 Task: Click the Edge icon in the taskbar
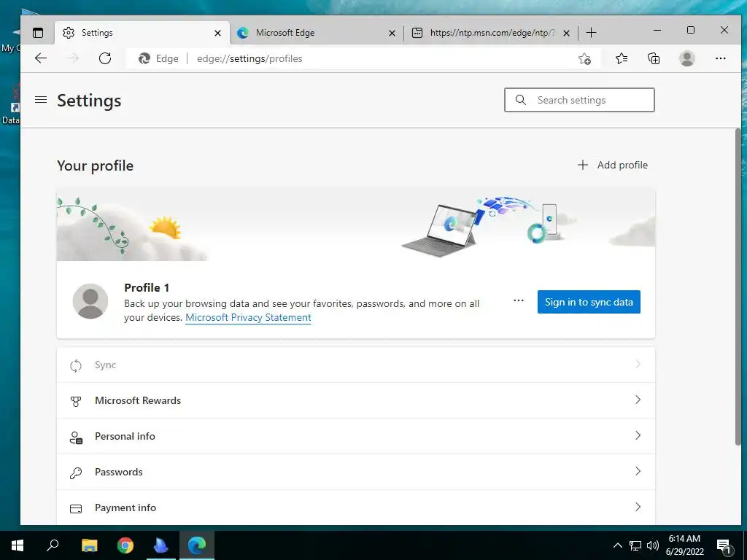pyautogui.click(x=197, y=545)
